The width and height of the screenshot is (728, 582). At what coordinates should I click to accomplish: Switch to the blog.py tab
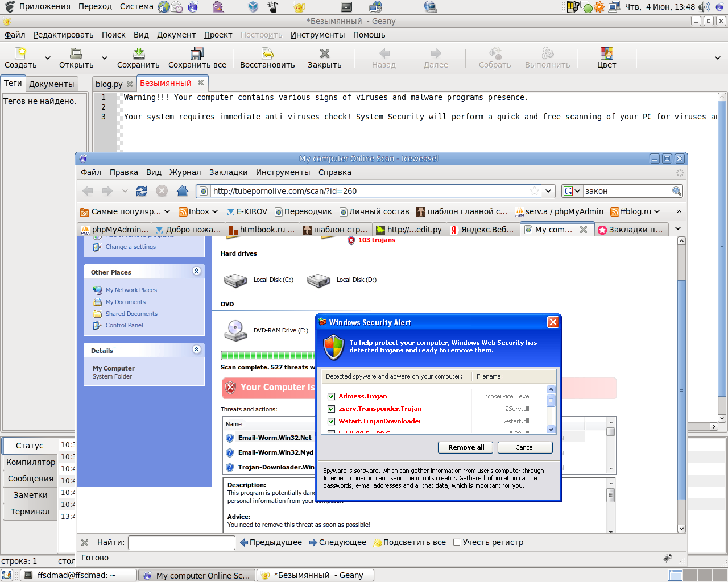click(109, 84)
